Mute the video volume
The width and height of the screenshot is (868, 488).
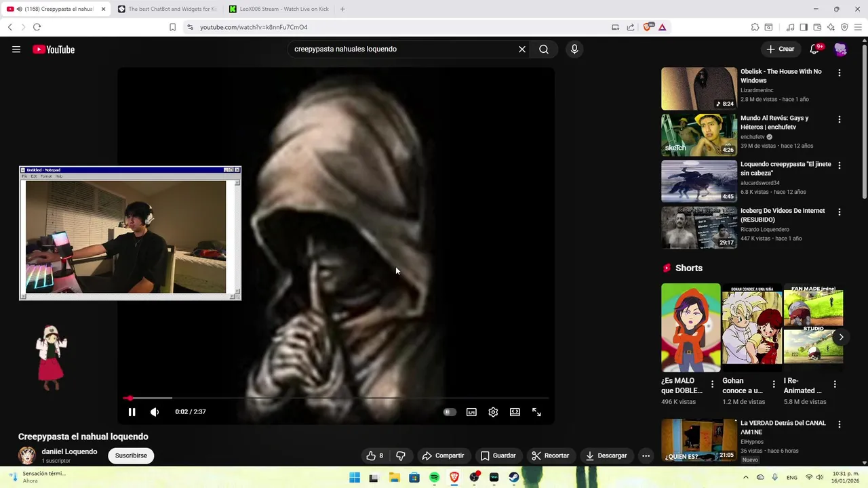155,412
